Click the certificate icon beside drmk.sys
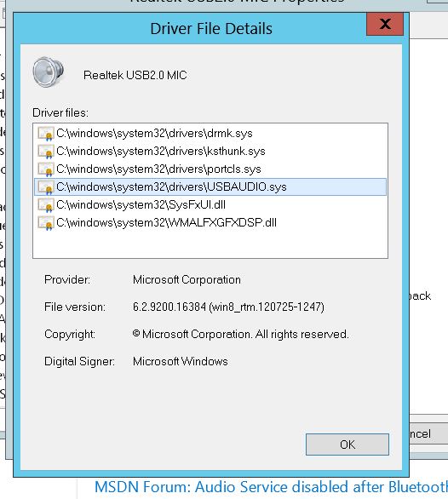The image size is (448, 499). 45,134
